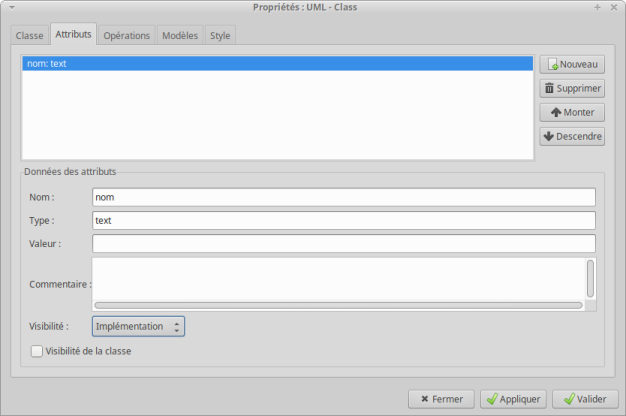Switch to the Classe tab
This screenshot has width=626, height=416.
pyautogui.click(x=30, y=36)
